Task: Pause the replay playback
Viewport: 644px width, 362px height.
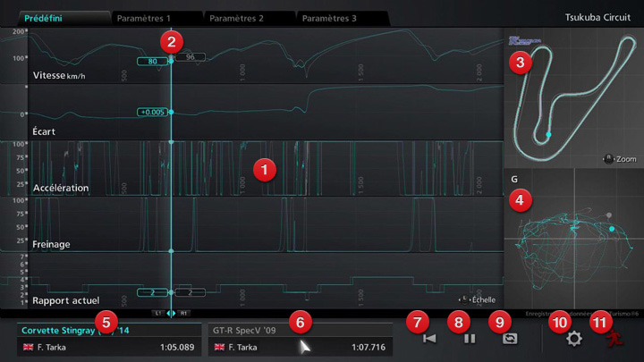Action: [x=469, y=339]
